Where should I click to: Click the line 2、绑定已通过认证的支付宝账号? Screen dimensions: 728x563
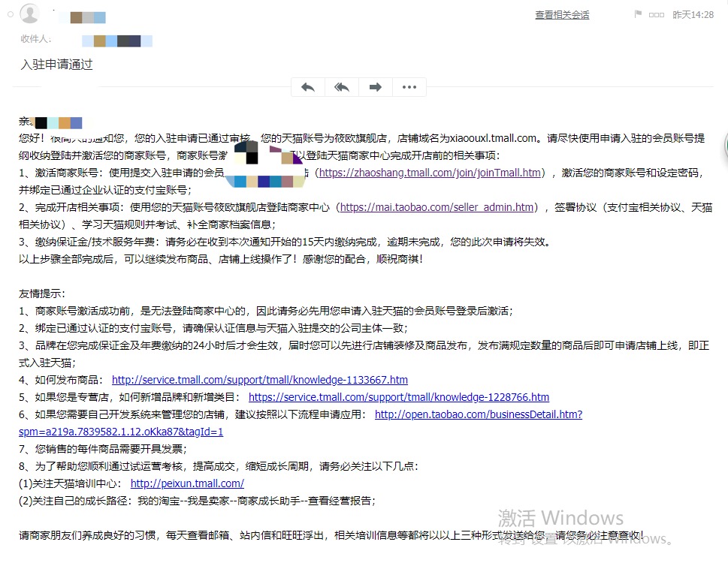coord(213,328)
